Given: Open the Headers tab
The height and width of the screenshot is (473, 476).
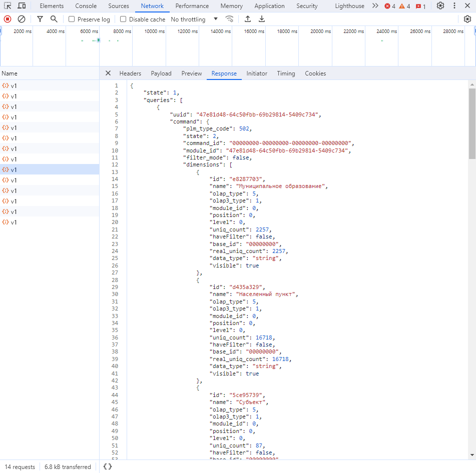Looking at the screenshot, I should click(130, 73).
